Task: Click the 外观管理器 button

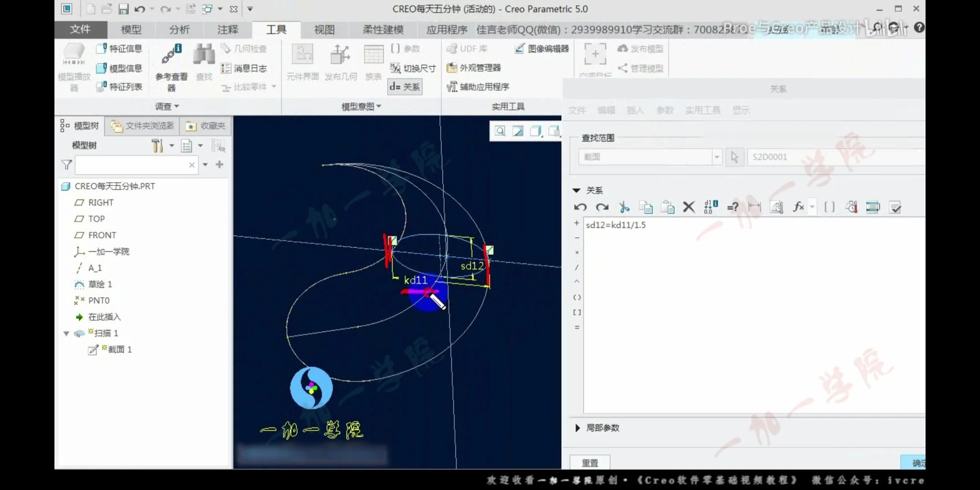Action: (474, 68)
